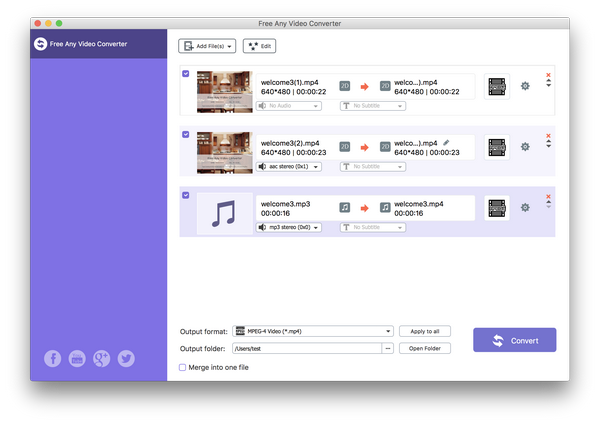
Task: Open welcome3(1).mp4 video thumbnail
Action: 225,92
